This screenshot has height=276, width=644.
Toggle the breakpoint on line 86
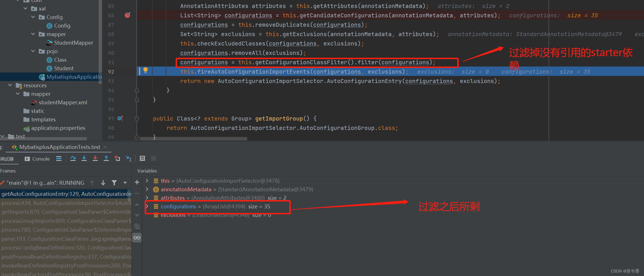[x=127, y=15]
